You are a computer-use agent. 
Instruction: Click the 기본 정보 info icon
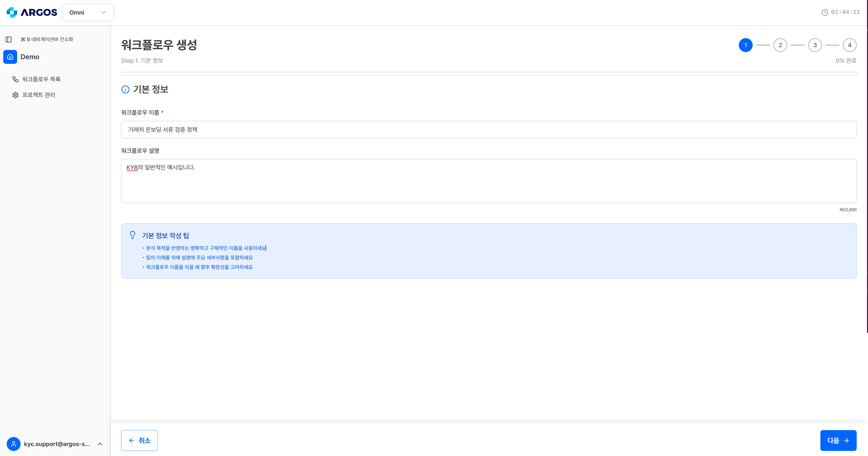click(x=125, y=89)
